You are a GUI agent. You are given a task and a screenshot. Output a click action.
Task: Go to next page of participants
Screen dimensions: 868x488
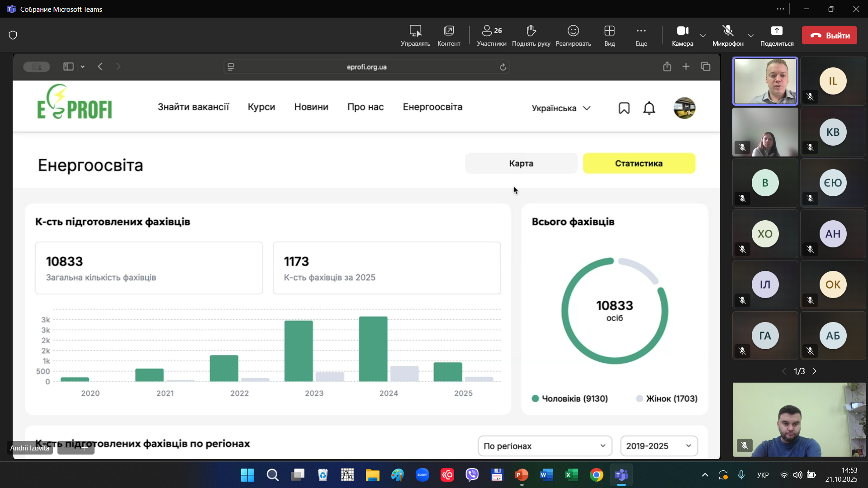814,371
